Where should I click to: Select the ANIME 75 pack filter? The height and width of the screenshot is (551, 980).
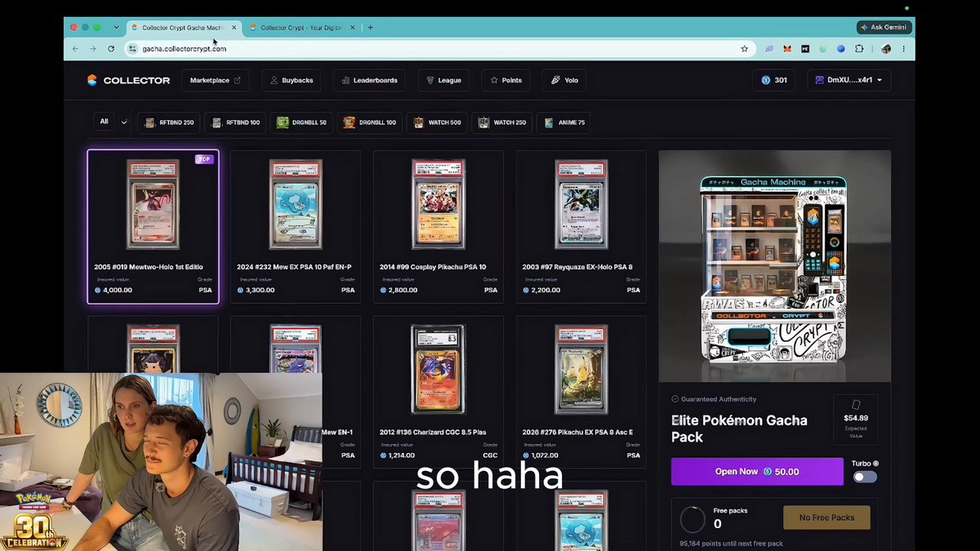[564, 122]
